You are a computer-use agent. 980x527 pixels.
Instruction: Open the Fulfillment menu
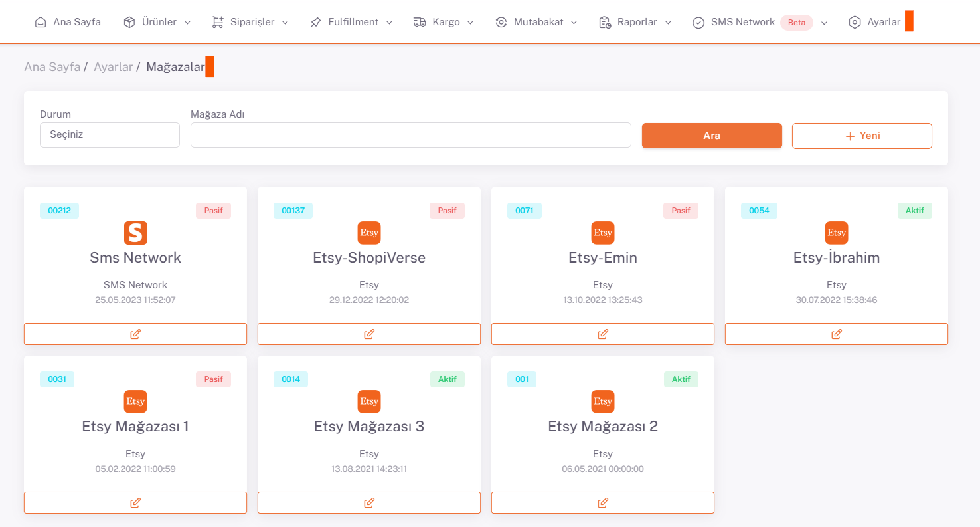pos(351,22)
